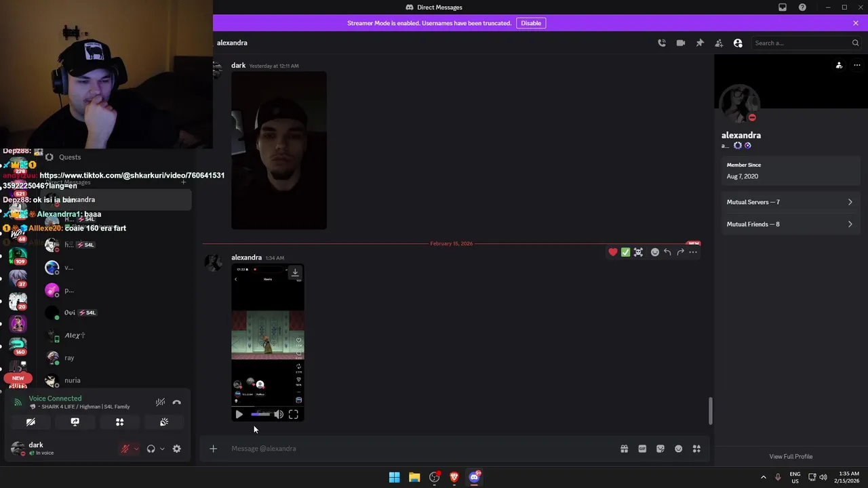Image resolution: width=868 pixels, height=488 pixels.
Task: React with the skull and crossbones emoji
Action: point(638,252)
